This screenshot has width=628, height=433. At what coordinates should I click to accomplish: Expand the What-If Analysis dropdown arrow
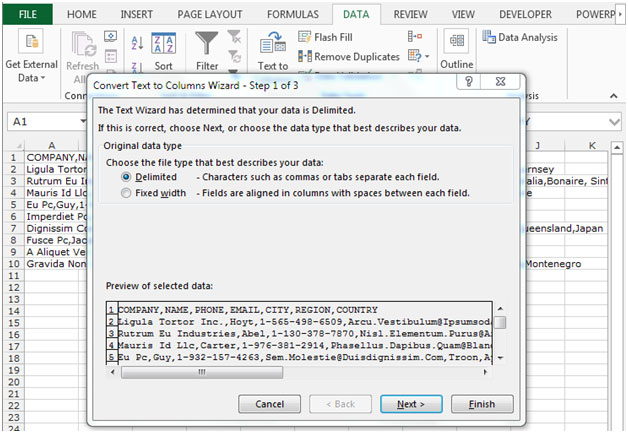tap(427, 56)
